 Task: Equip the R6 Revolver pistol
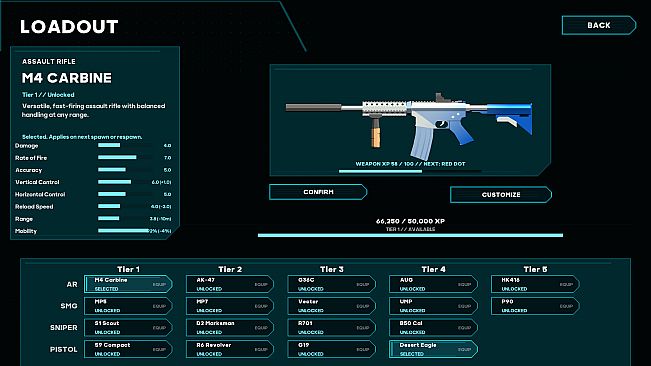coord(230,349)
